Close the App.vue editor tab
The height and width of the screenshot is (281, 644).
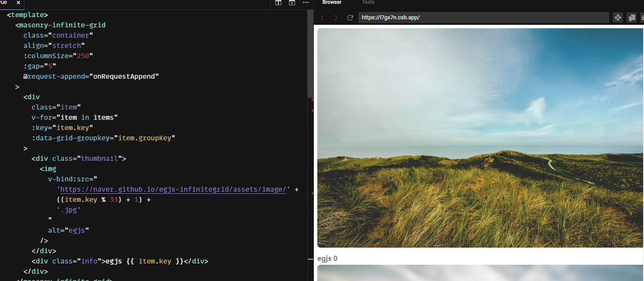click(18, 3)
